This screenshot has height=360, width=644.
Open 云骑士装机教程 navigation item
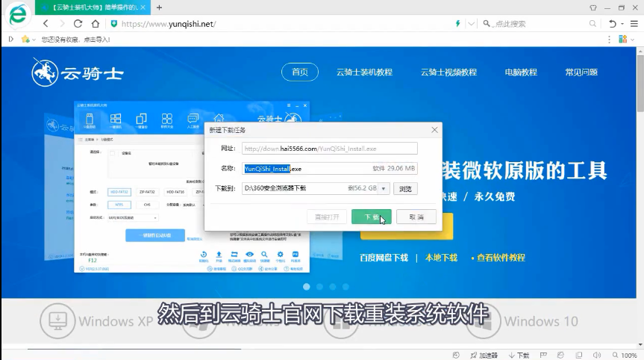point(364,72)
